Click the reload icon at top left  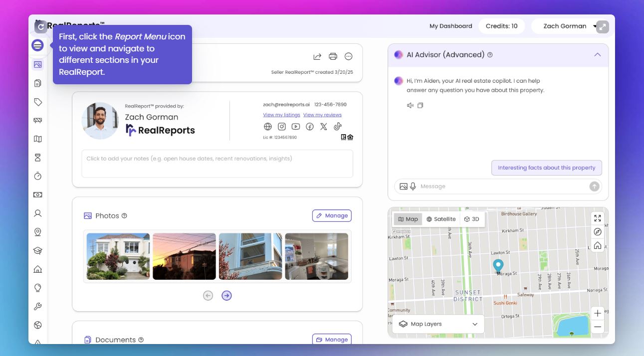click(40, 27)
